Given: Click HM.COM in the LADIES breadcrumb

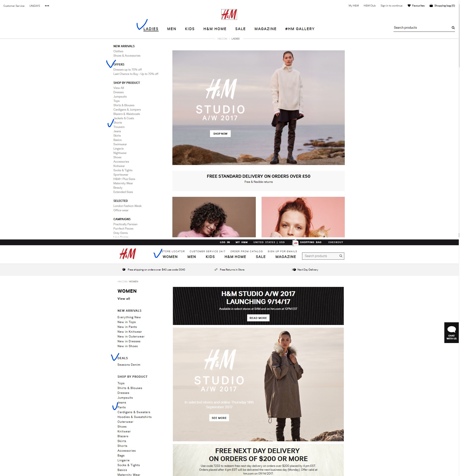Looking at the screenshot, I should 222,39.
